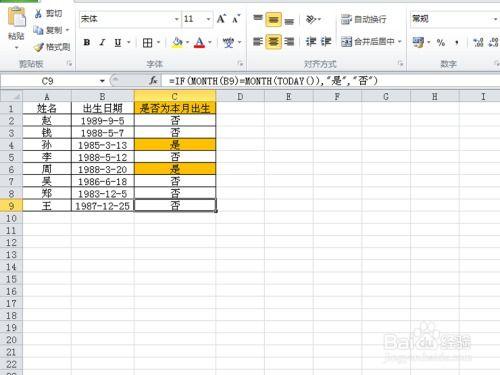Select row 10 header

click(11, 218)
